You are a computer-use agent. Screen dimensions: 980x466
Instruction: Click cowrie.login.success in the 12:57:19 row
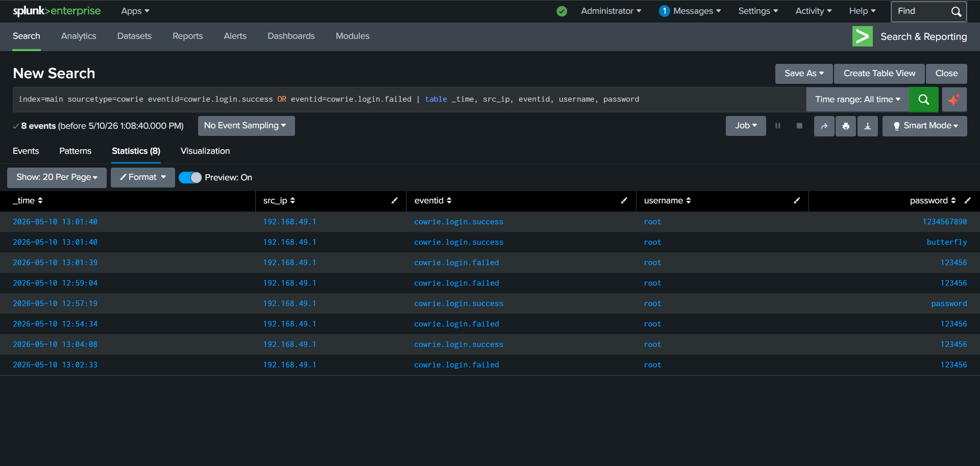(x=459, y=304)
